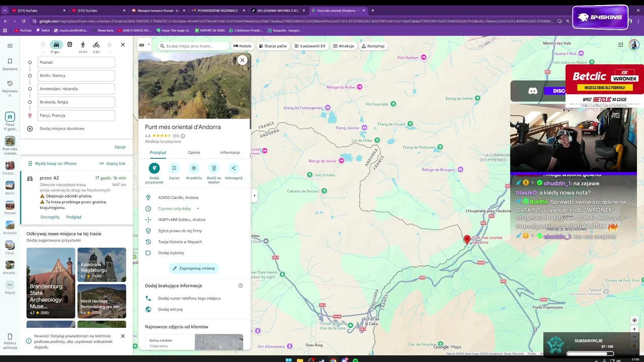The height and width of the screenshot is (362, 644).
Task: Open Brandenburg State Archaeology Museum card
Action: tap(51, 283)
